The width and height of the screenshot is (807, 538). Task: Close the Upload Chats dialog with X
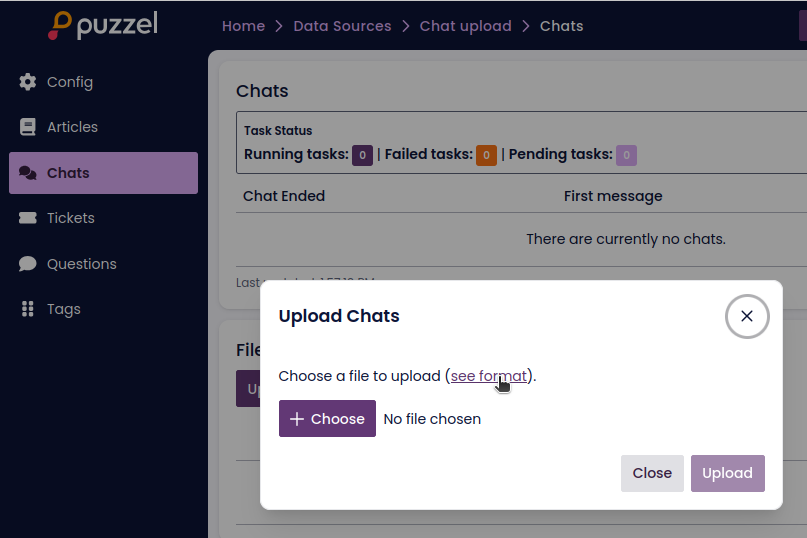coord(747,316)
